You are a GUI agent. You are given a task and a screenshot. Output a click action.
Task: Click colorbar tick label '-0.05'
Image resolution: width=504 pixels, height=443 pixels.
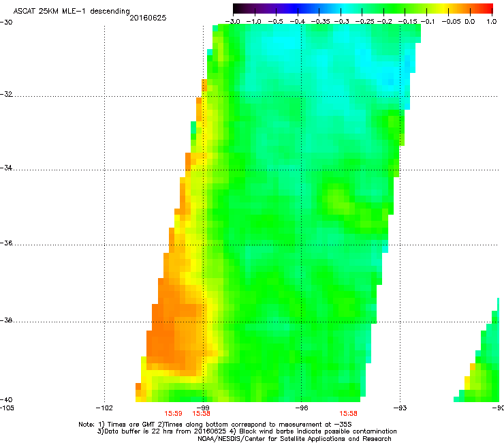click(x=452, y=22)
